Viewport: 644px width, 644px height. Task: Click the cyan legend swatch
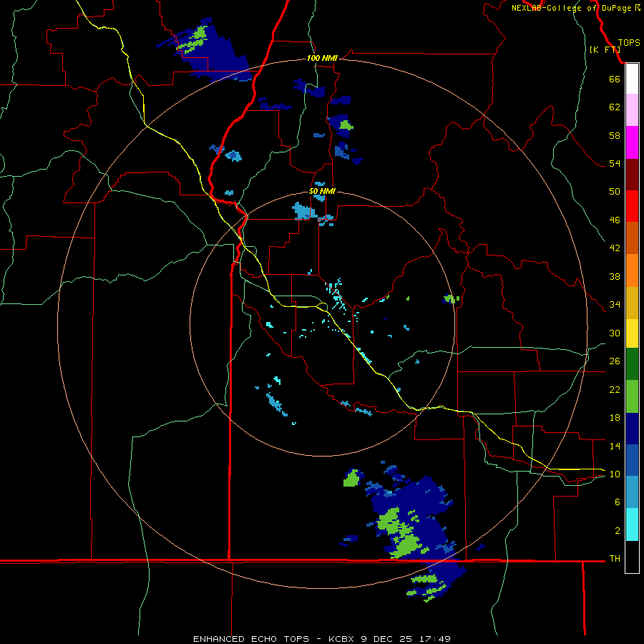632,525
